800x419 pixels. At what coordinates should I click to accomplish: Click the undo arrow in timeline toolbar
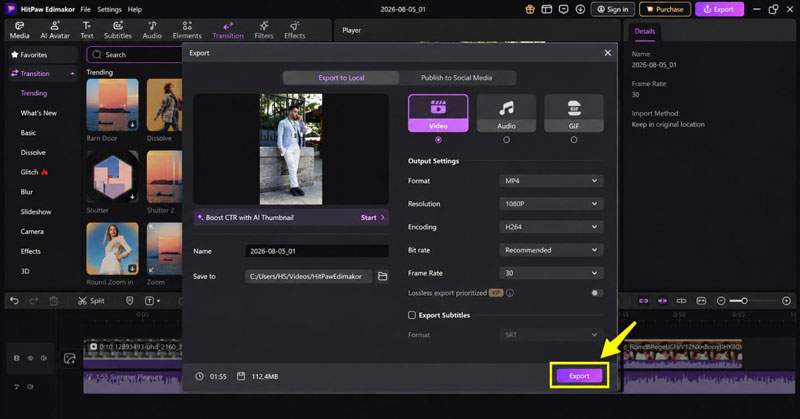(14, 301)
